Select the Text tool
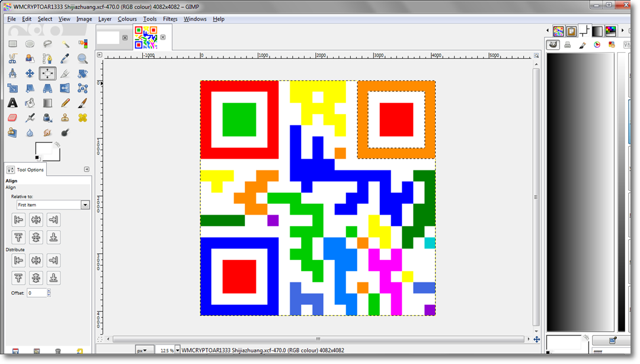Viewport: 640px width, 364px height. [x=12, y=103]
